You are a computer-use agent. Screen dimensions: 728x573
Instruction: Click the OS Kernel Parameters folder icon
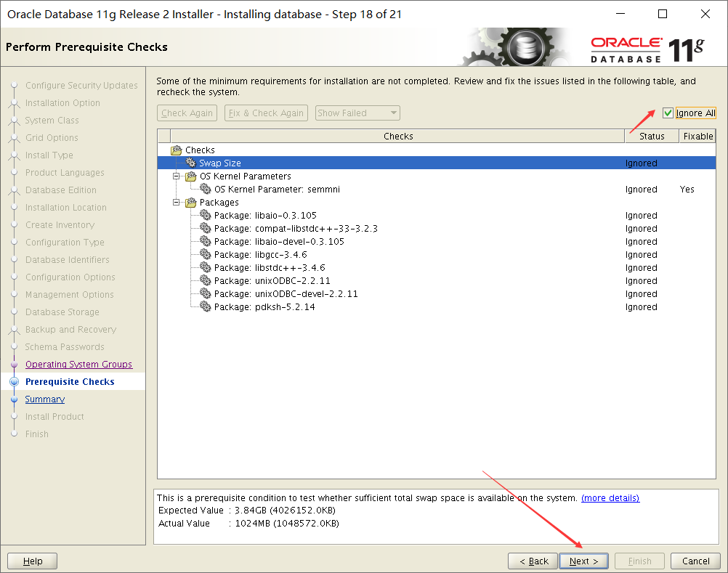pyautogui.click(x=191, y=176)
